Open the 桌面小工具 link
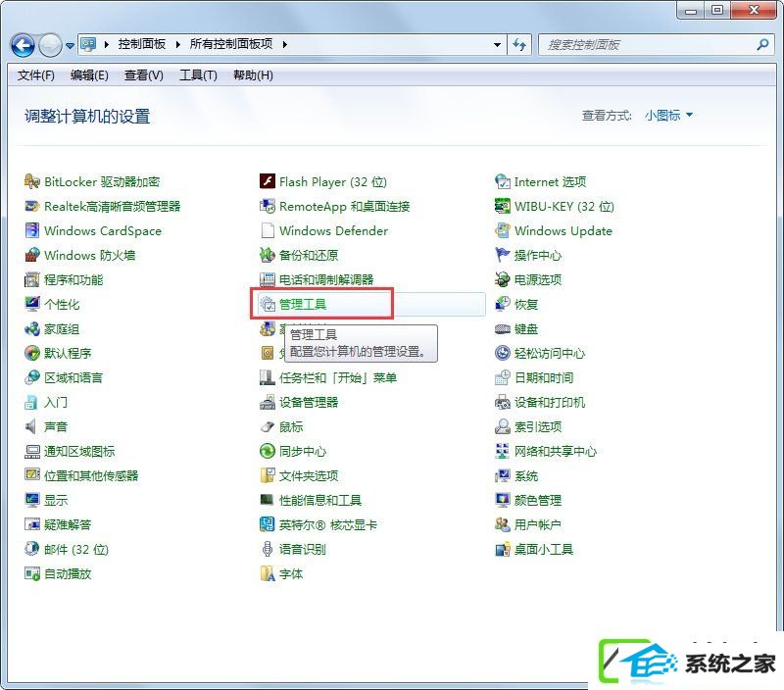Viewport: 784px width, 690px height. point(544,550)
